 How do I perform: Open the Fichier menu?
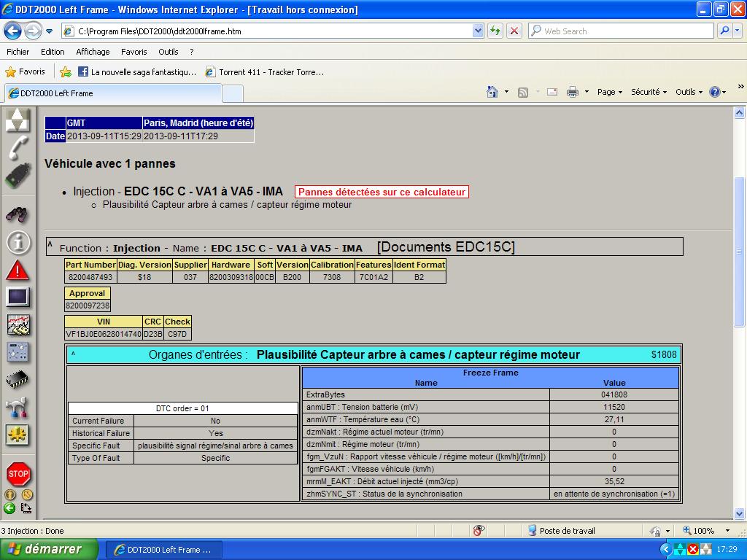coord(18,52)
